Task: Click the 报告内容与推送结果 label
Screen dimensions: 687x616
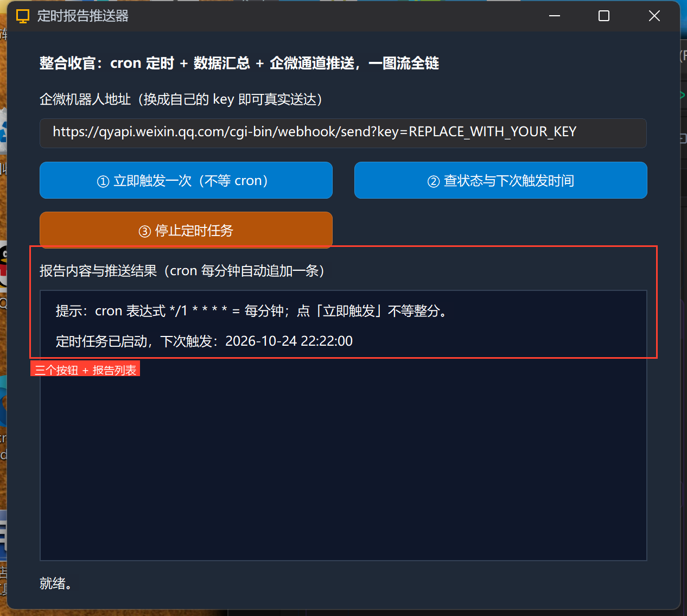Action: (182, 271)
